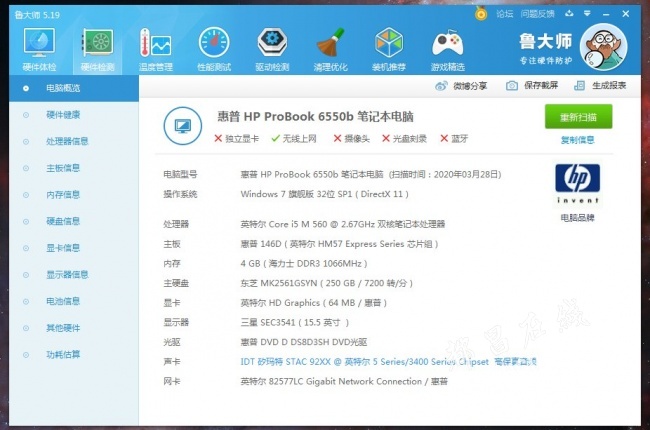
Task: Click the heading 惠普 HP ProBook 6550b 笔记本电脑
Action: point(315,117)
